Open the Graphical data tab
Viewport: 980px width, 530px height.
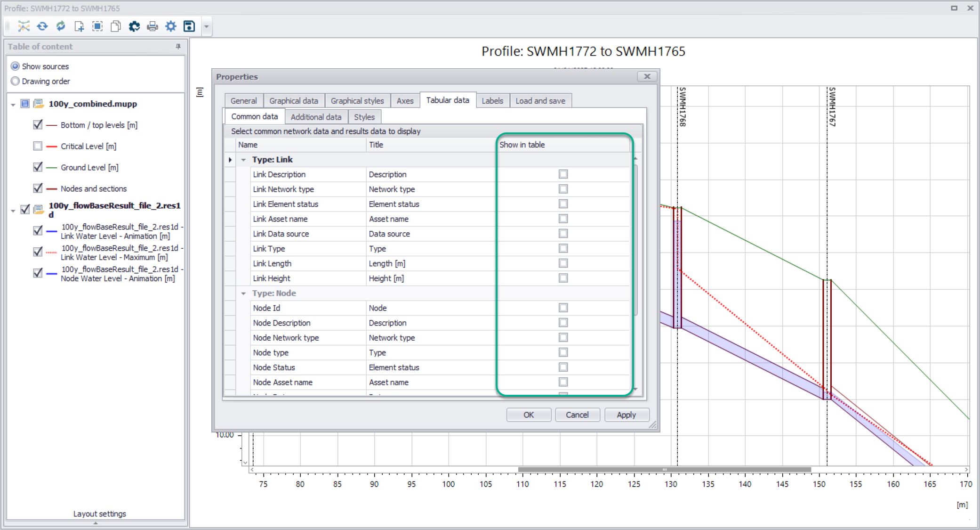(x=294, y=101)
